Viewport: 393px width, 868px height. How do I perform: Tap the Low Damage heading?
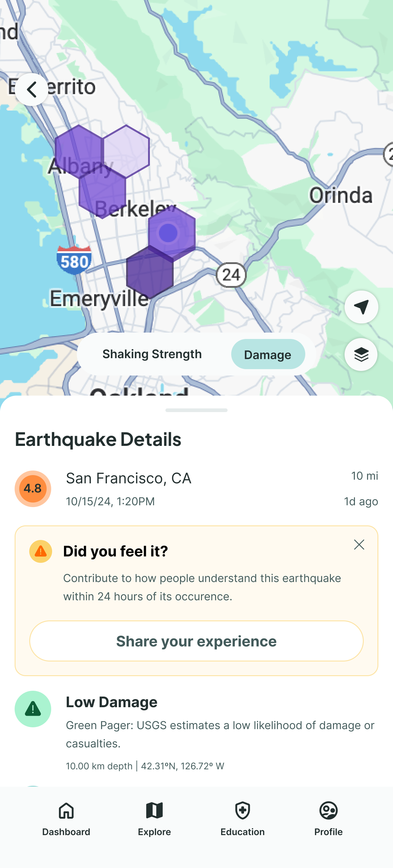pos(112,702)
